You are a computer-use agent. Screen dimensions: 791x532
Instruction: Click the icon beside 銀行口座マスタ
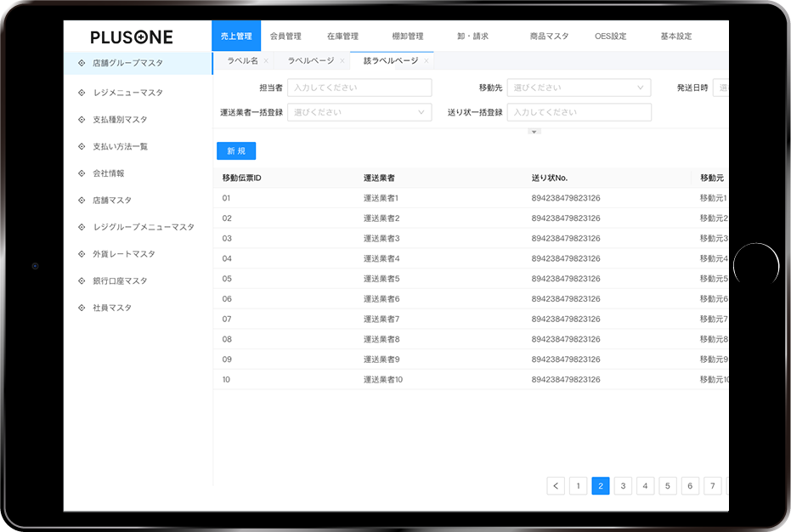[x=82, y=281]
